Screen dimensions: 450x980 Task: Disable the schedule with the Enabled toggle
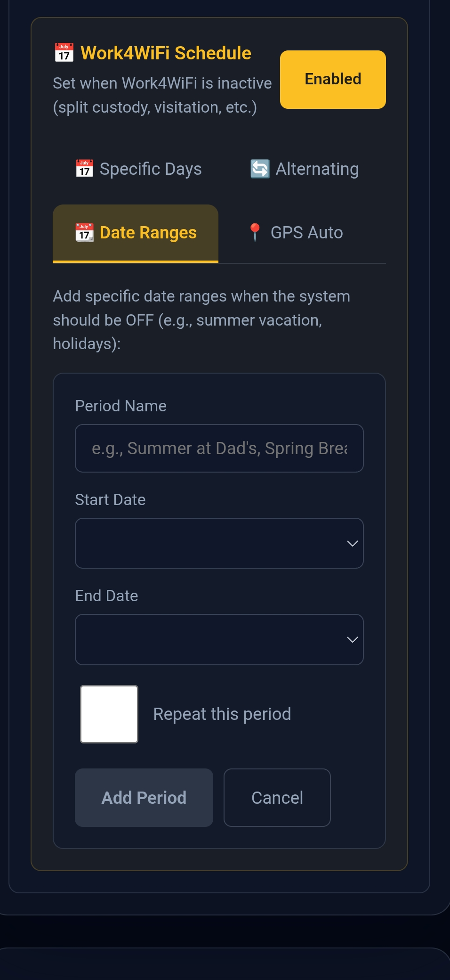tap(332, 79)
